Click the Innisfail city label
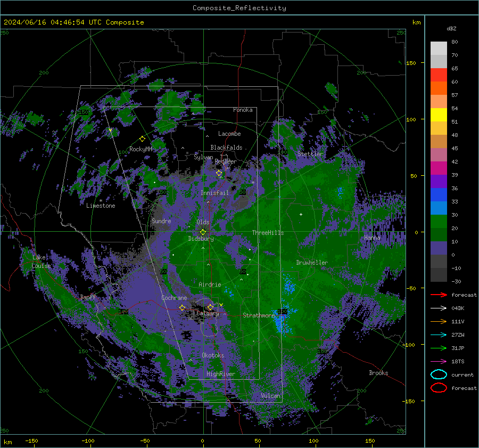 214,193
